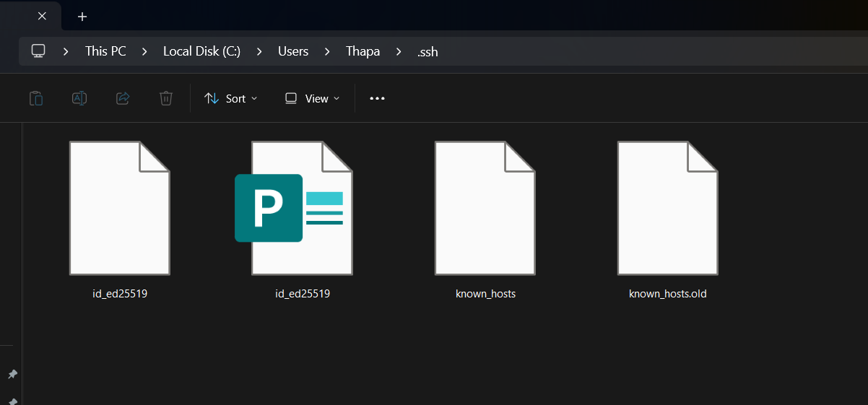This screenshot has height=405, width=868.
Task: Go to Local Disk (C:) breadcrumb
Action: click(x=201, y=51)
